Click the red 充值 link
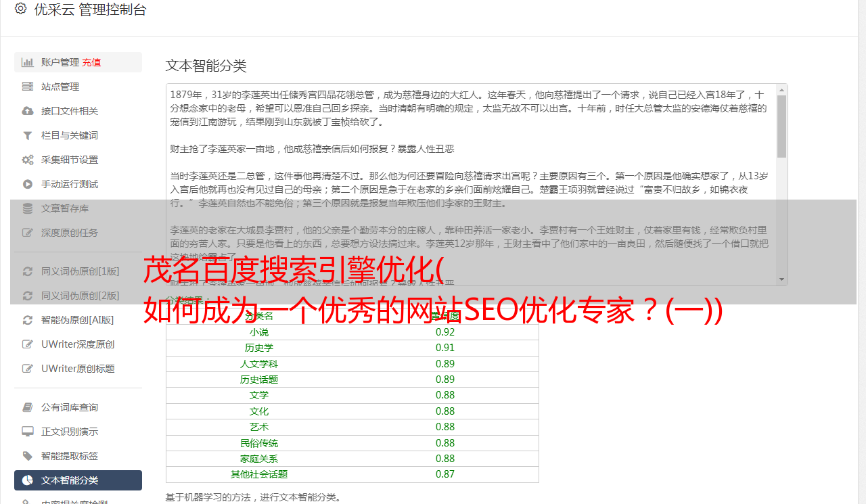This screenshot has width=866, height=504. tap(91, 62)
